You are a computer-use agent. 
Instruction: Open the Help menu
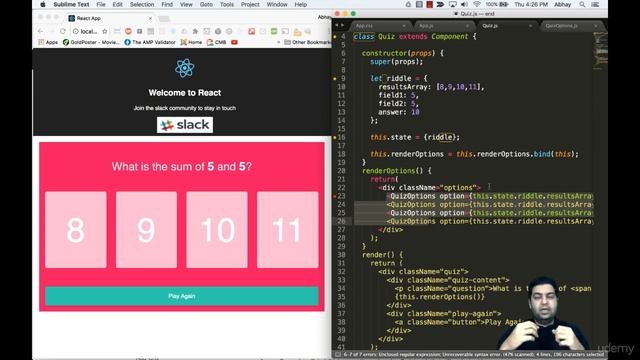(300, 4)
